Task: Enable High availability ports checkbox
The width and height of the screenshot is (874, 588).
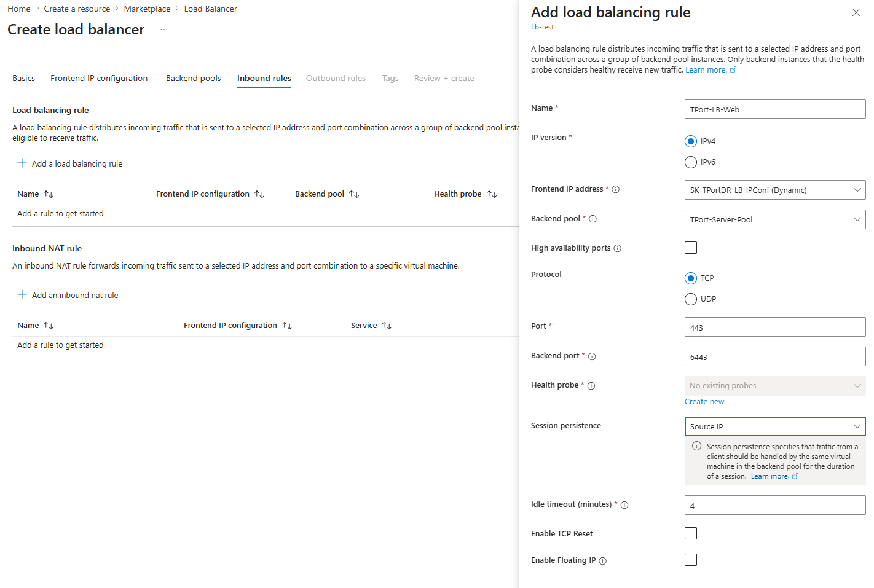Action: [691, 248]
